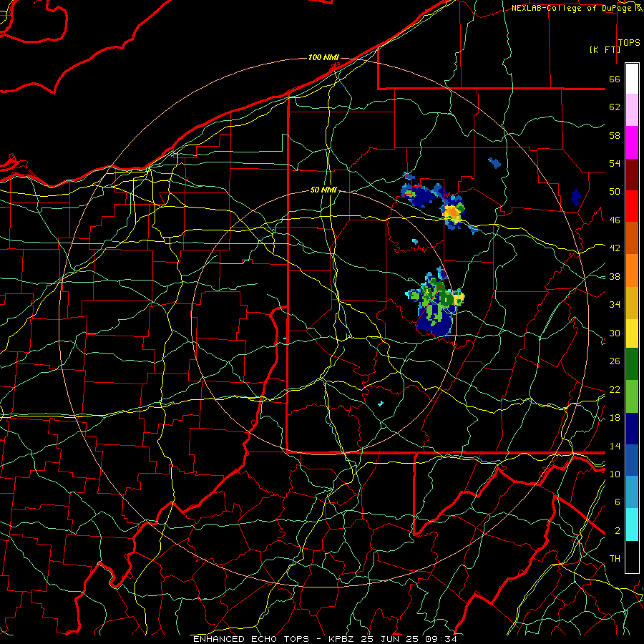Click the magenta 58 kft legend swatch

tap(632, 142)
